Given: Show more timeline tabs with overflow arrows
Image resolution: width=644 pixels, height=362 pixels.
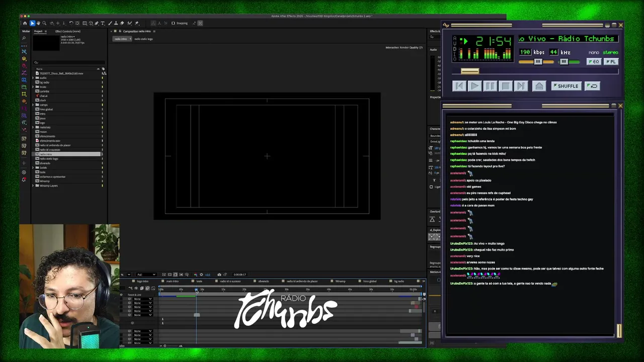Looking at the screenshot, I should click(423, 281).
